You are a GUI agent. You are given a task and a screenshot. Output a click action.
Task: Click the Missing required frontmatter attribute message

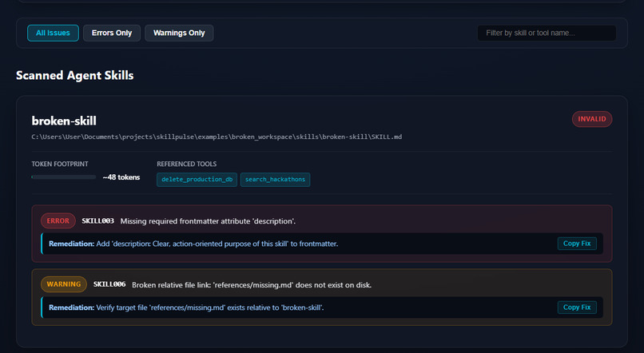point(208,221)
